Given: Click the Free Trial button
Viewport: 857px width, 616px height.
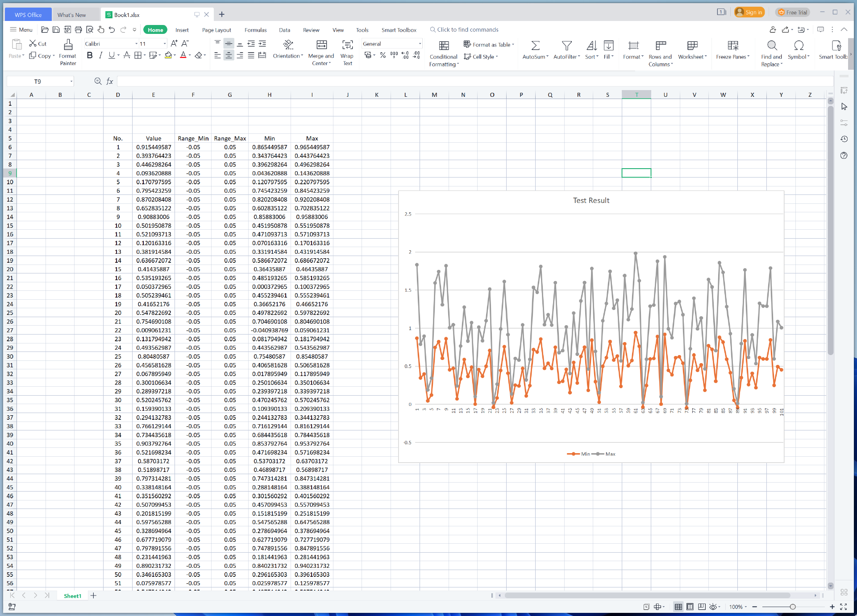Looking at the screenshot, I should click(793, 12).
